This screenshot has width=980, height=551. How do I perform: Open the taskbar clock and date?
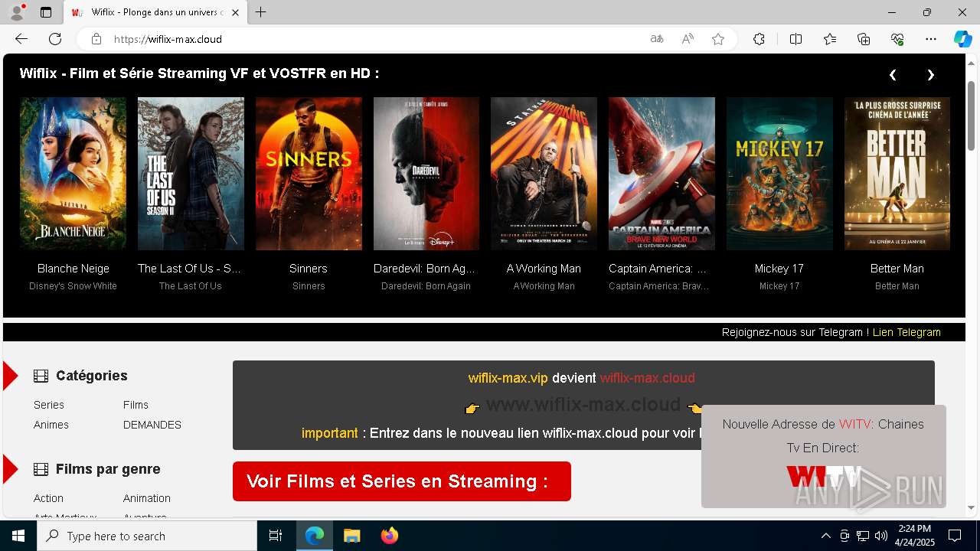(915, 536)
